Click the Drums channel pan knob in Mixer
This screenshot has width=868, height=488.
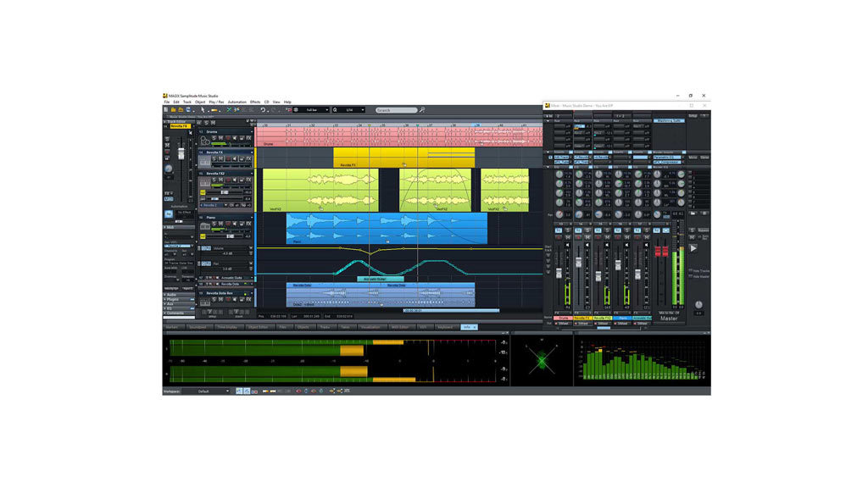559,214
